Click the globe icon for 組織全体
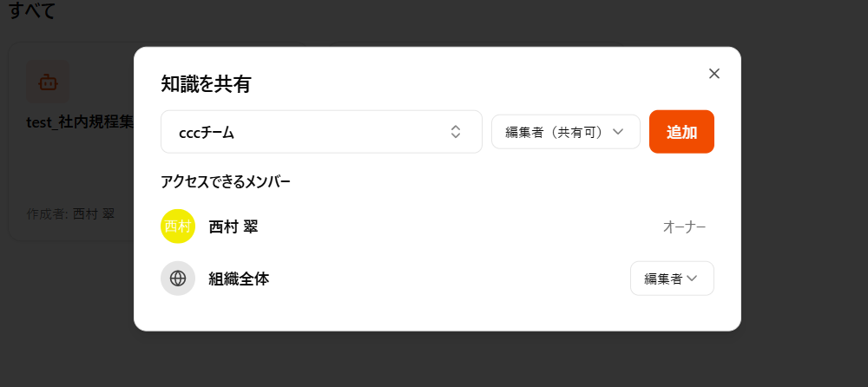This screenshot has height=387, width=868. pyautogui.click(x=178, y=279)
